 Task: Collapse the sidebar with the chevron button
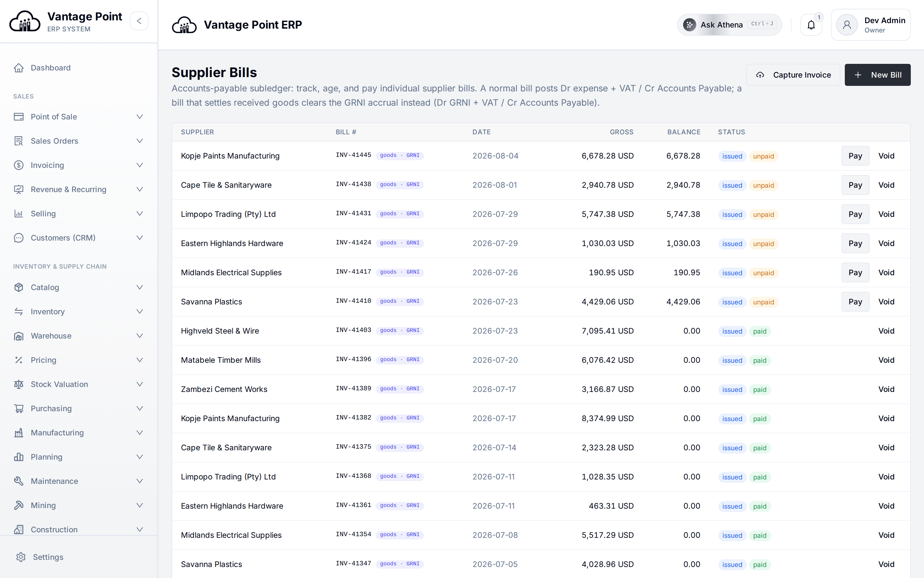pyautogui.click(x=139, y=21)
